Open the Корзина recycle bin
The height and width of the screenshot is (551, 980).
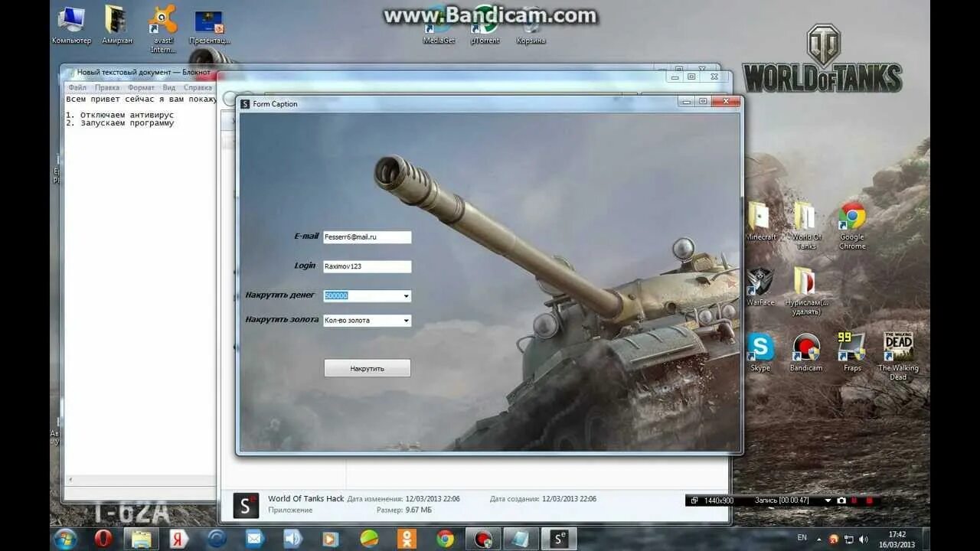(x=531, y=25)
